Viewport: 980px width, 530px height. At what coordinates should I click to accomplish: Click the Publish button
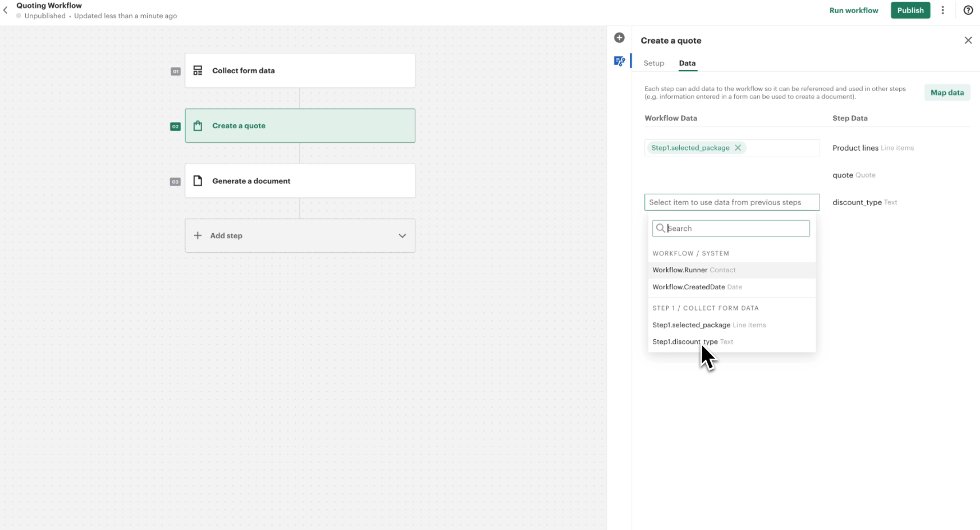tap(910, 10)
